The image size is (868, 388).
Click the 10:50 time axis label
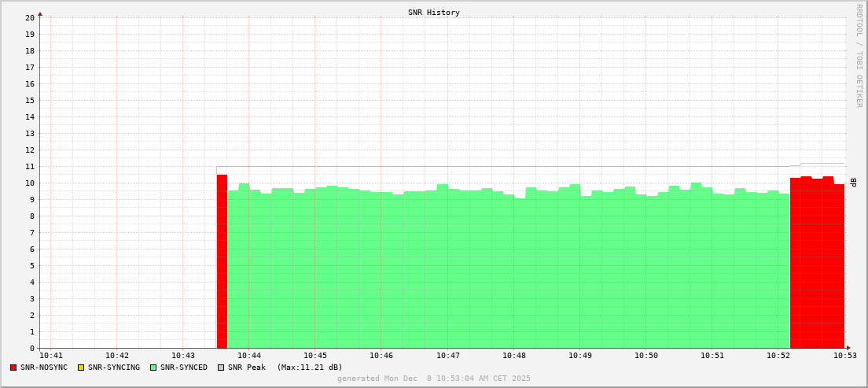646,357
